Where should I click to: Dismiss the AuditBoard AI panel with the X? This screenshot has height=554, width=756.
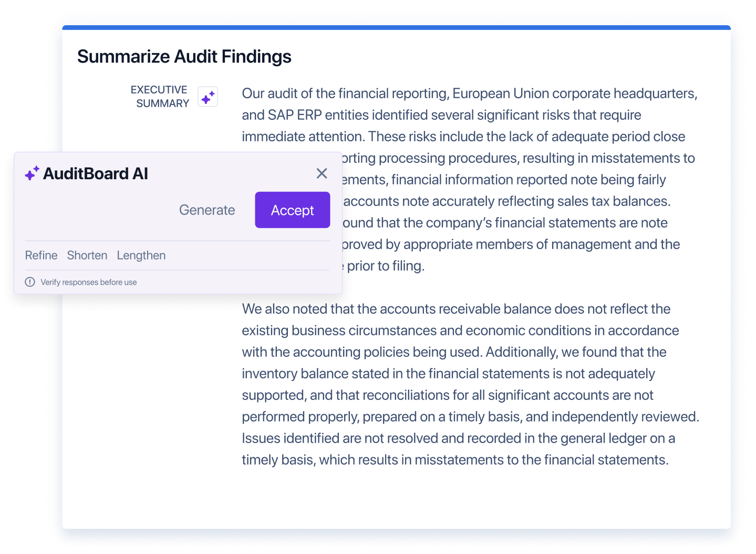[x=322, y=173]
